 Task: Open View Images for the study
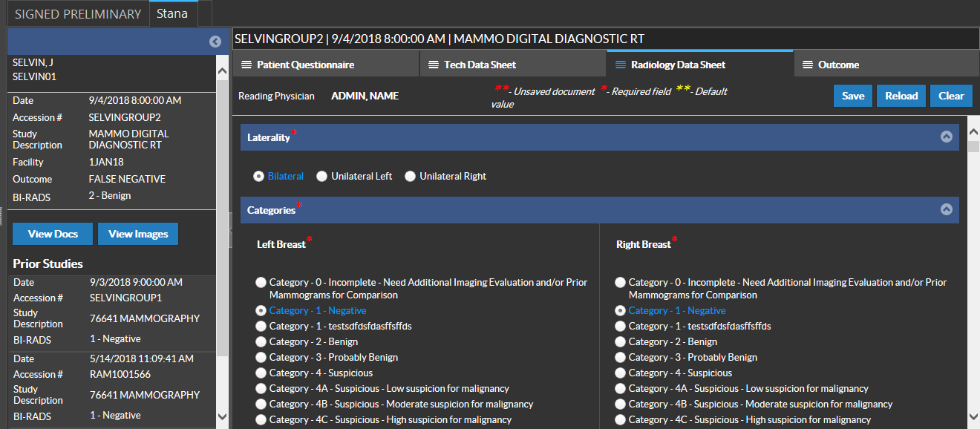[138, 234]
